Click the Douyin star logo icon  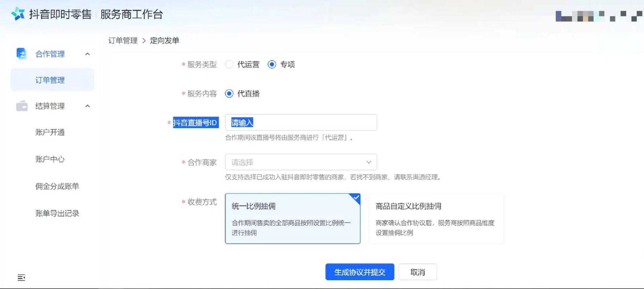(x=18, y=14)
